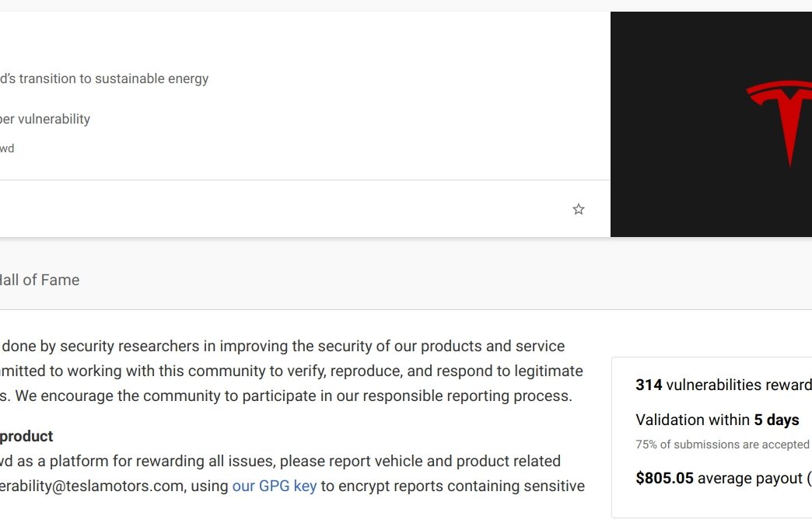Select the bold 'product' heading

(26, 436)
